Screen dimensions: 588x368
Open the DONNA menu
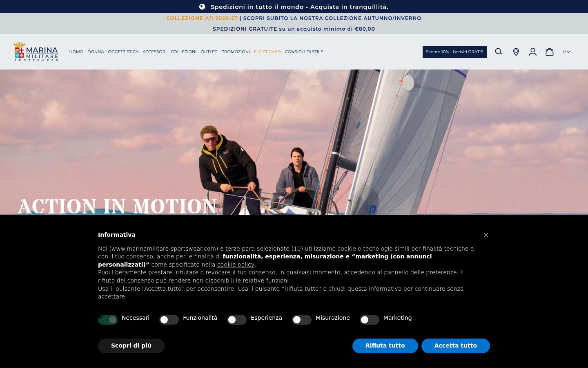[x=96, y=52]
